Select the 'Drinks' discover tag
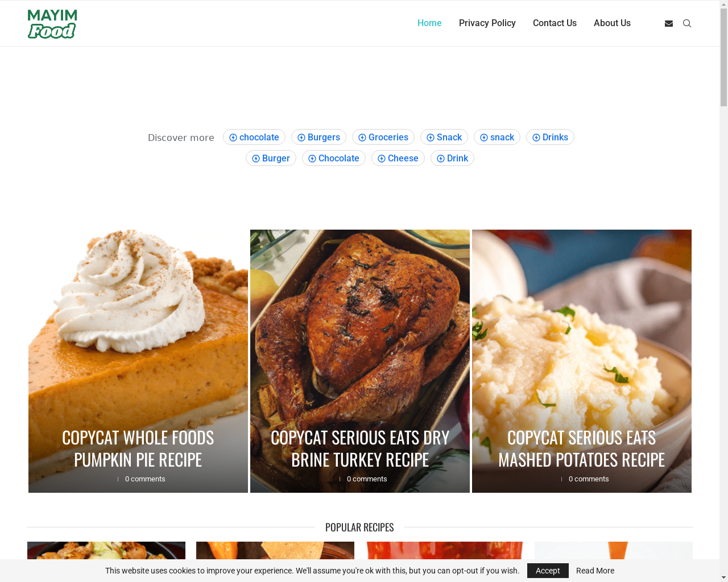The height and width of the screenshot is (582, 728). 550,137
